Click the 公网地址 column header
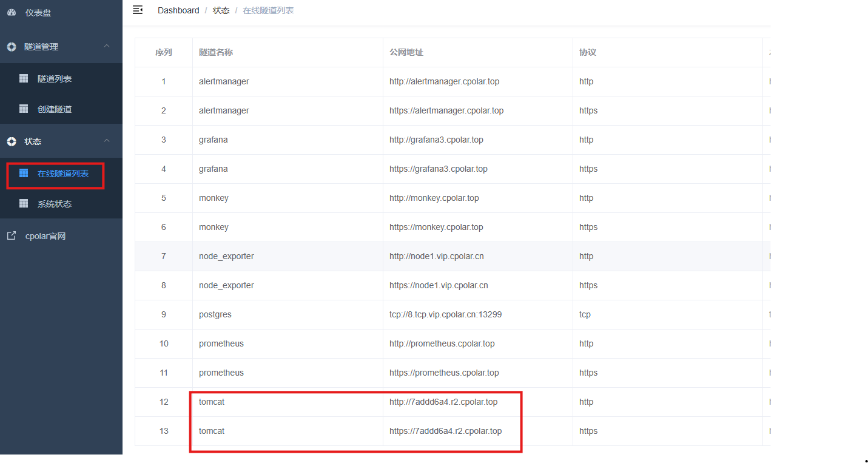Image resolution: width=868 pixels, height=463 pixels. 406,52
